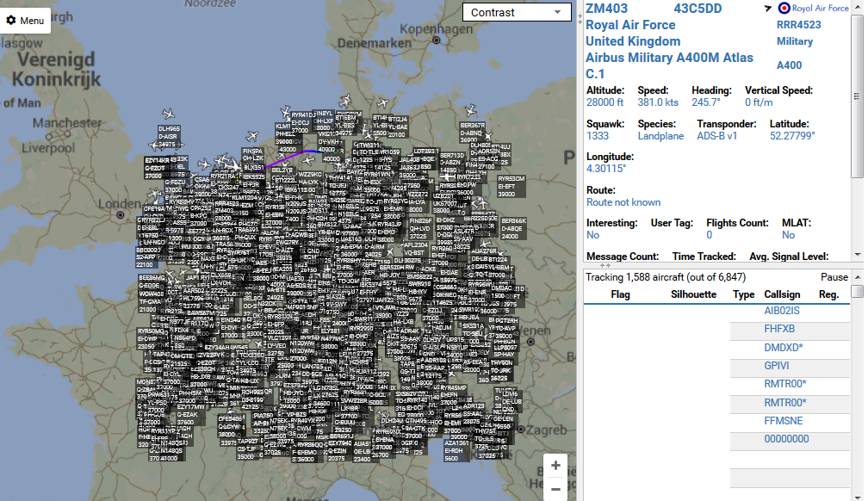Click the Military label in the detail panel
Viewport: 868px width, 501px height.
pos(794,41)
